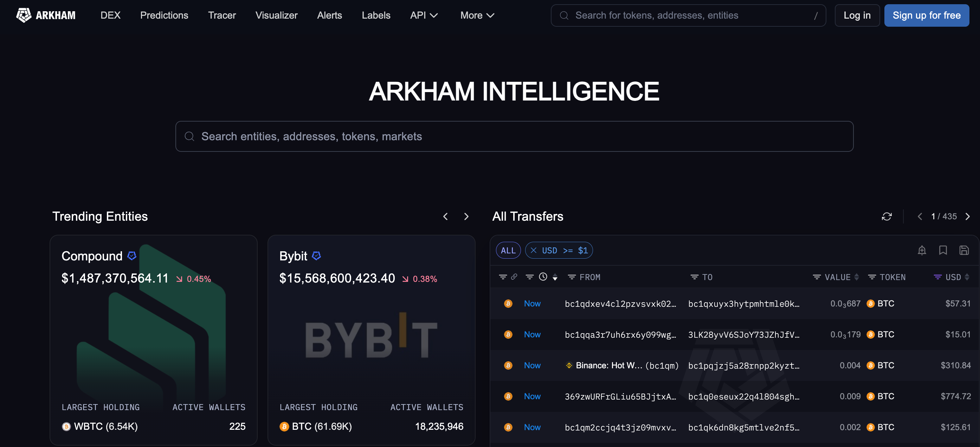Click the main entity search field
The image size is (980, 447).
point(514,136)
